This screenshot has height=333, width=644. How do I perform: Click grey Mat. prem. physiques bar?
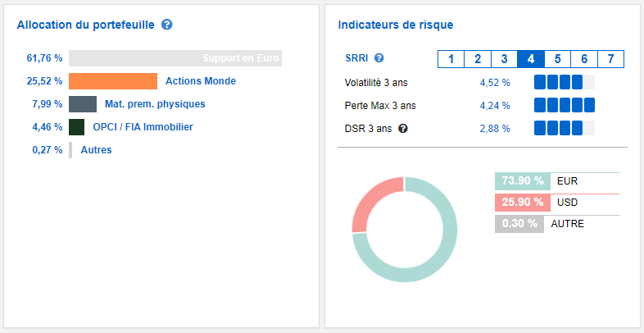click(83, 104)
